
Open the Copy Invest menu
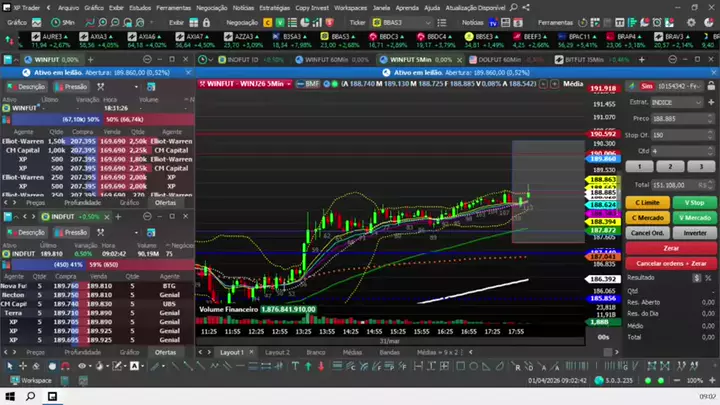click(312, 8)
